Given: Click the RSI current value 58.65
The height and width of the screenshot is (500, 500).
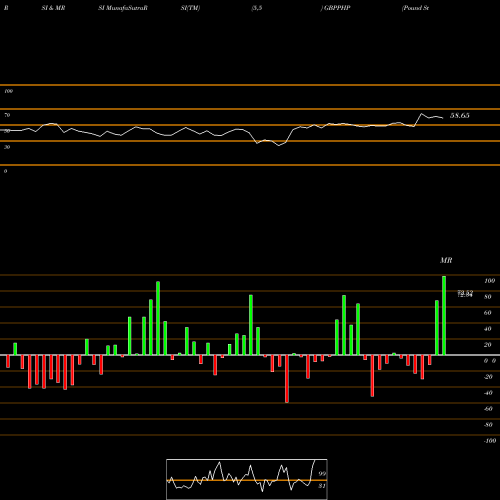Looking at the screenshot, I should (x=460, y=116).
